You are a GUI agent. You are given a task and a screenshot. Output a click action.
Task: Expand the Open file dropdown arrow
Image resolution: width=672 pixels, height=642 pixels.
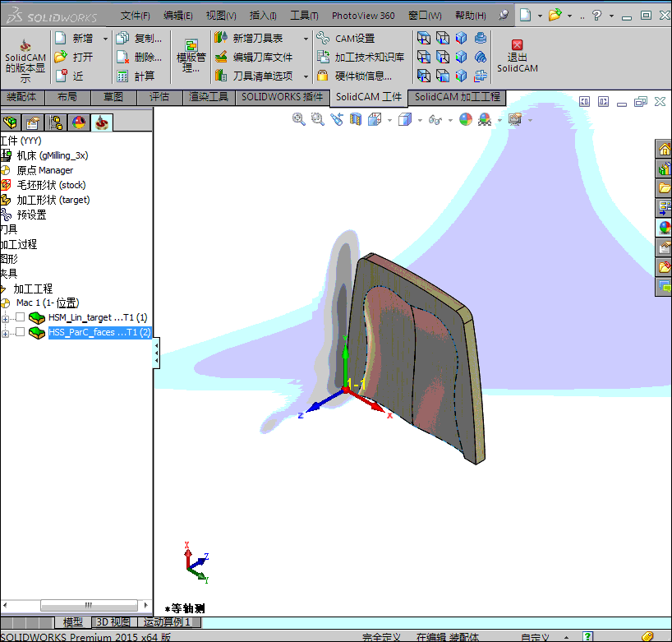point(569,16)
